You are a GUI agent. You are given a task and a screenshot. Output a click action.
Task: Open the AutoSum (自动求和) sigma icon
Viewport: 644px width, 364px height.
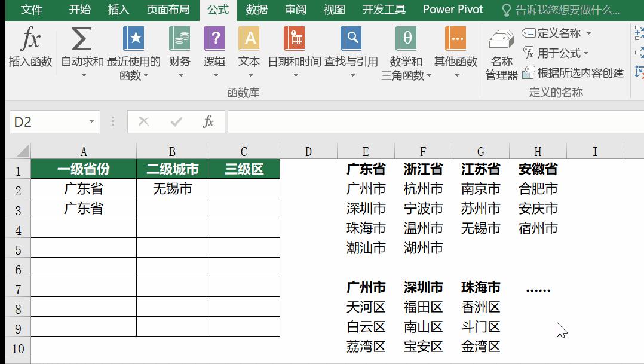[82, 39]
